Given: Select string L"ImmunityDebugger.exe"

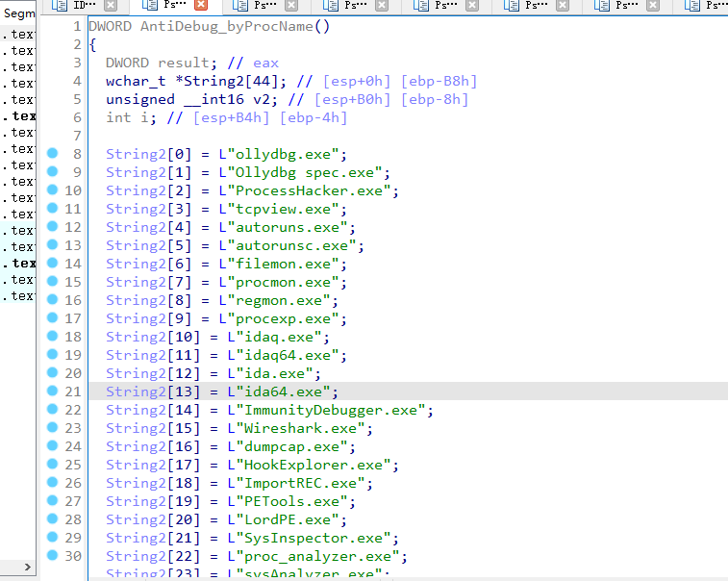Looking at the screenshot, I should coord(326,410).
